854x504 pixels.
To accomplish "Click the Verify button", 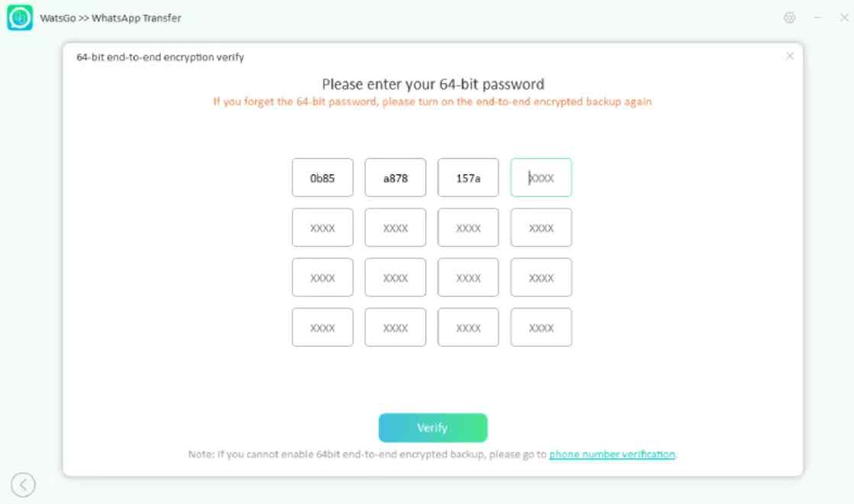I will click(x=433, y=428).
